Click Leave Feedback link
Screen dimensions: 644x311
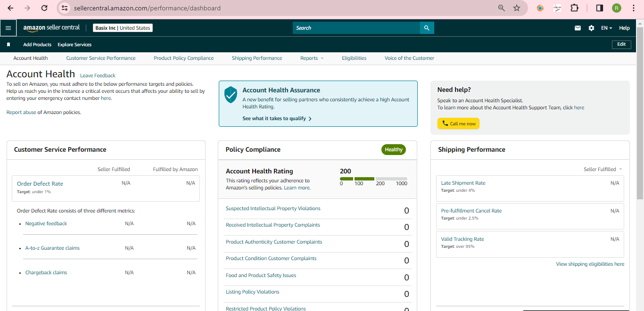tap(98, 75)
